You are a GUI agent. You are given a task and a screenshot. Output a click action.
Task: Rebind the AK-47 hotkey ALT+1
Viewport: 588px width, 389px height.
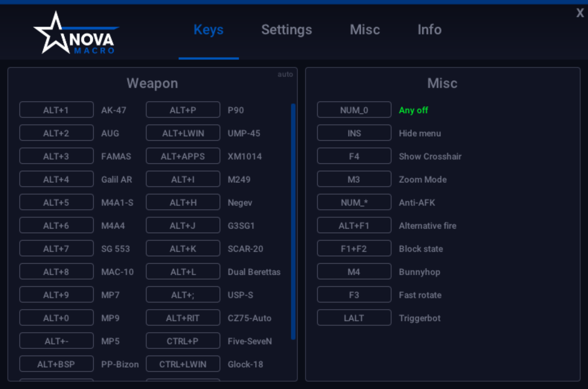pos(56,109)
